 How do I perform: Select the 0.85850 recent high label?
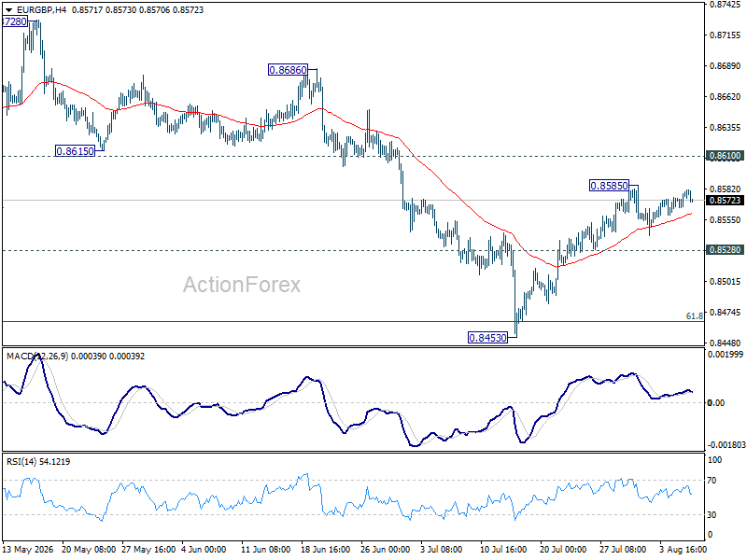point(609,186)
